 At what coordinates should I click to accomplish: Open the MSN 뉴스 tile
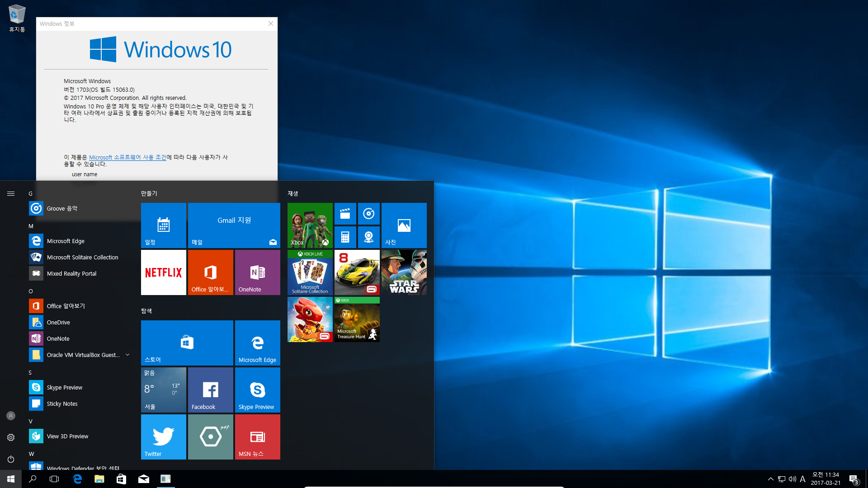click(258, 437)
